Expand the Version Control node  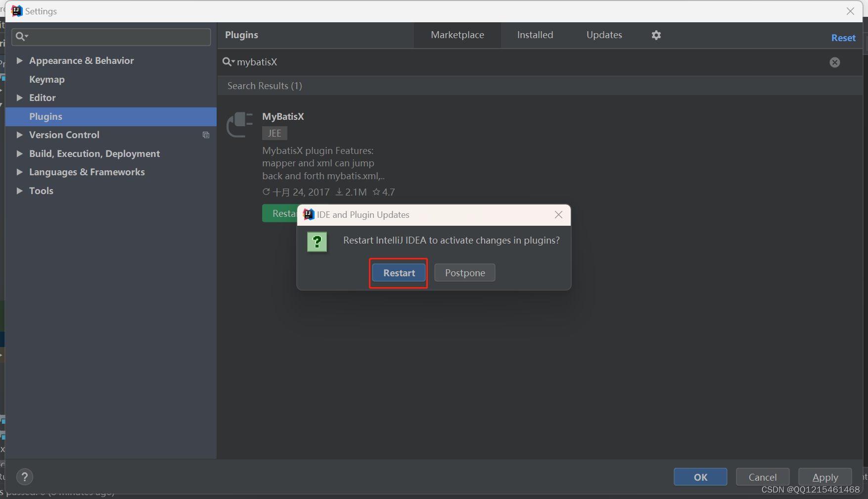(x=20, y=135)
